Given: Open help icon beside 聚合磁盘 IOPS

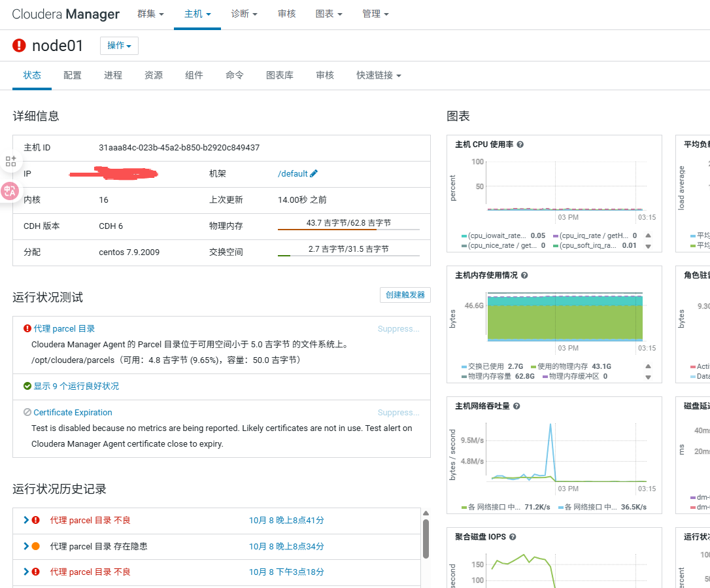Looking at the screenshot, I should coord(513,537).
